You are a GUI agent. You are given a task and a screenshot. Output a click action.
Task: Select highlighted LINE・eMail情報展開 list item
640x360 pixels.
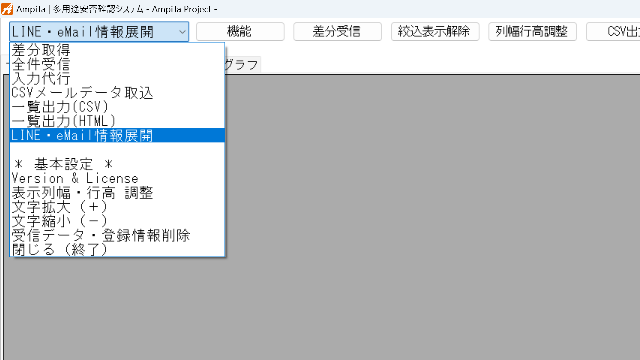tap(117, 136)
